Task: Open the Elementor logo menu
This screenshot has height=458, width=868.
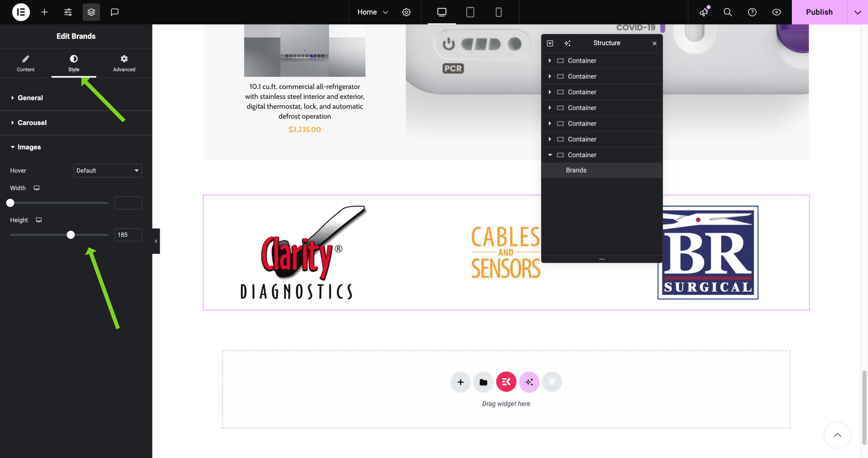Action: click(21, 12)
